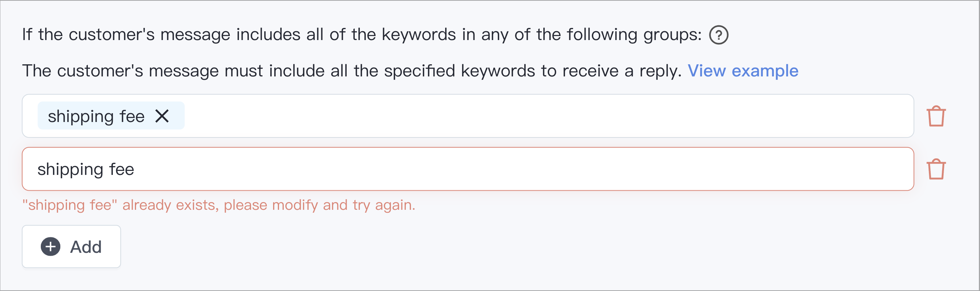Delete the first keyword group with trash icon

tap(936, 116)
